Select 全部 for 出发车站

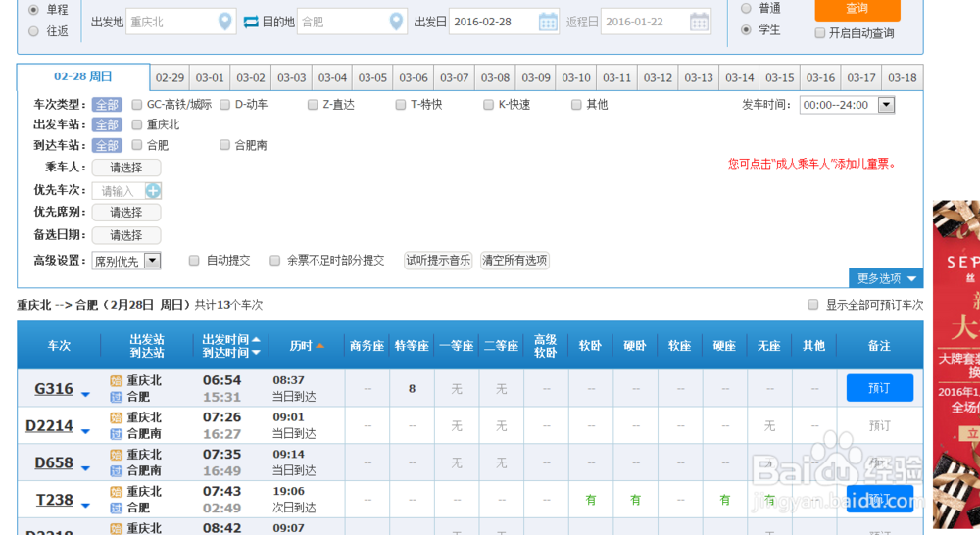pos(107,125)
